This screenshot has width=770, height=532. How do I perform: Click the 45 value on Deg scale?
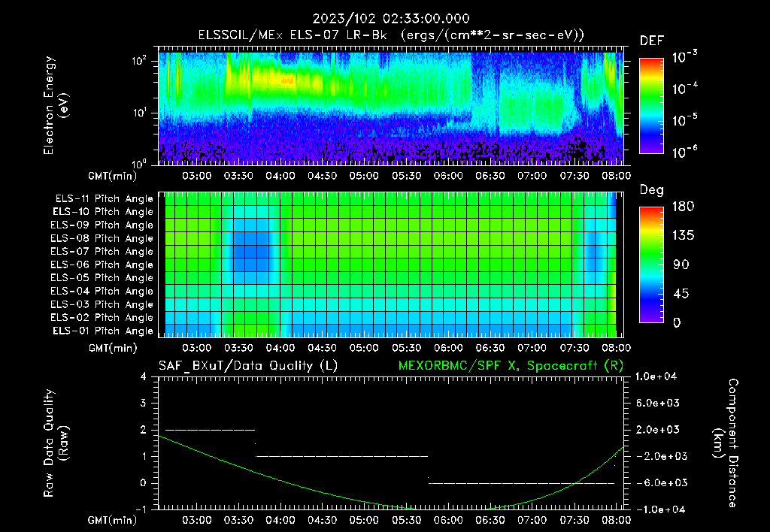[681, 294]
